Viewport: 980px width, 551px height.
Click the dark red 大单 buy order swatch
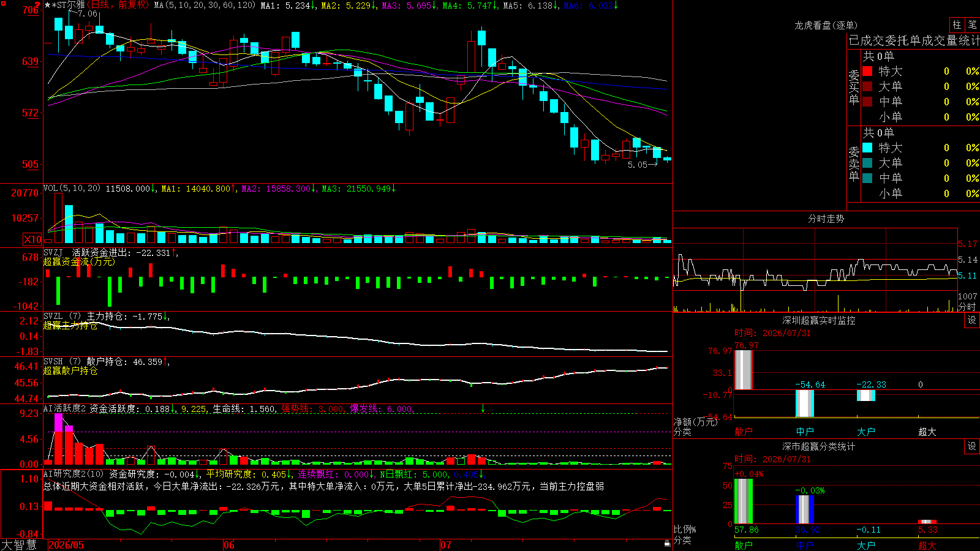(867, 86)
